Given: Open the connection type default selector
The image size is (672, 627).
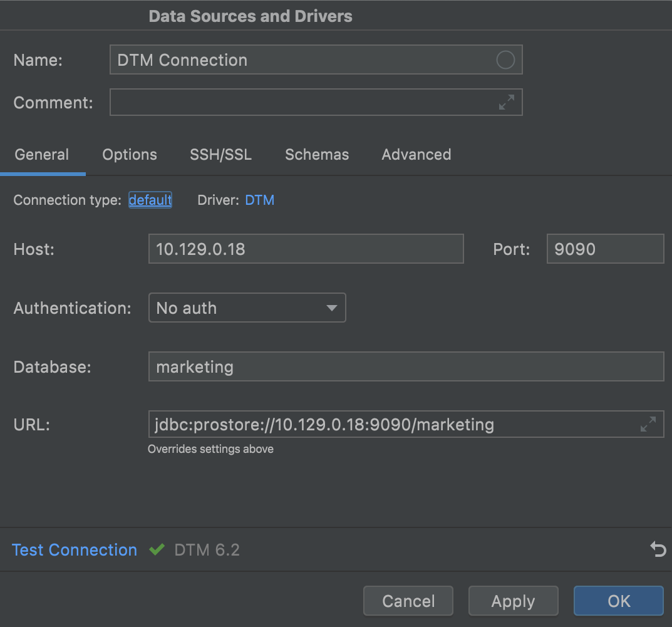Looking at the screenshot, I should (150, 200).
